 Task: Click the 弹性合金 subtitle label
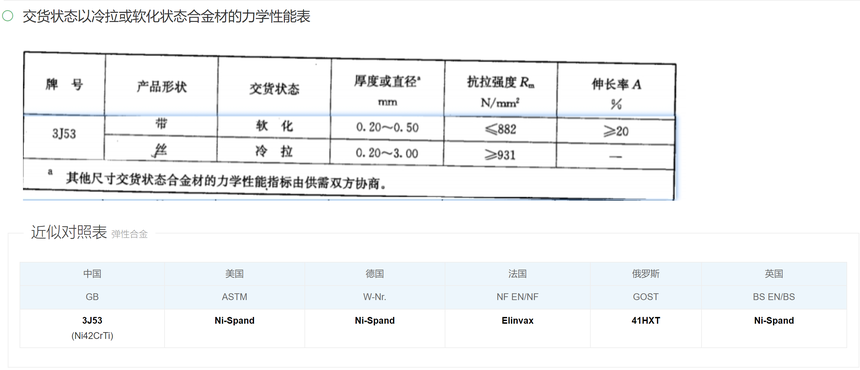(129, 235)
